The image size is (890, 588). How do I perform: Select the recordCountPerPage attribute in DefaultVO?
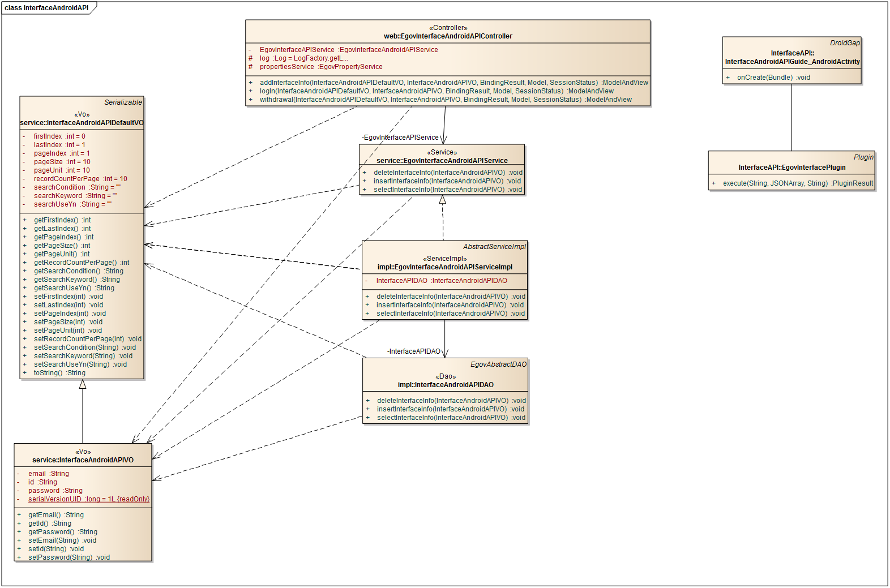click(x=80, y=179)
